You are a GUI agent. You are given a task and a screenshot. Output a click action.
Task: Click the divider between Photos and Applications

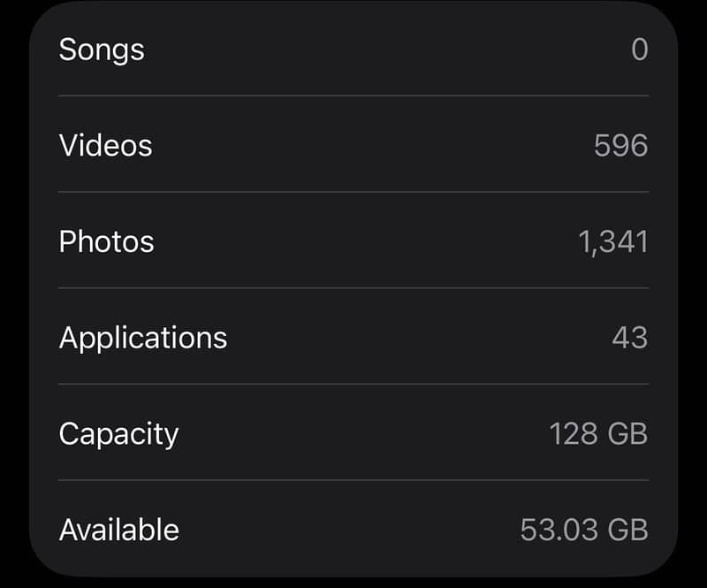[x=353, y=288]
